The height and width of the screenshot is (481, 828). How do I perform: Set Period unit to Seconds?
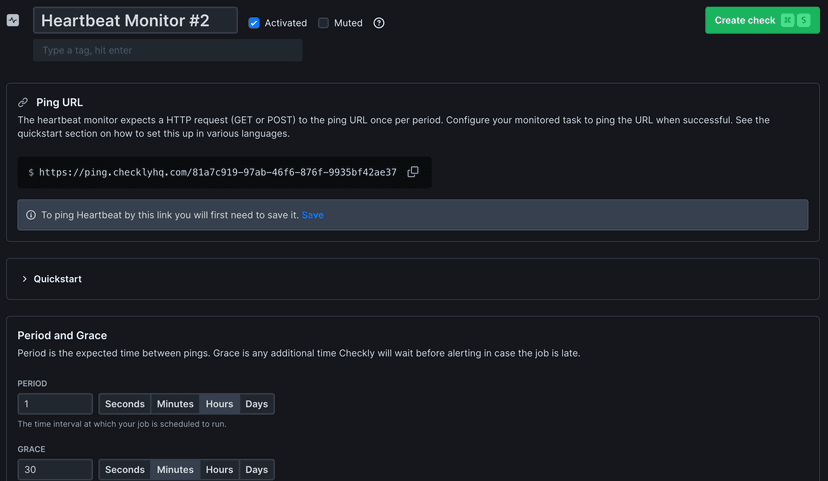(124, 404)
